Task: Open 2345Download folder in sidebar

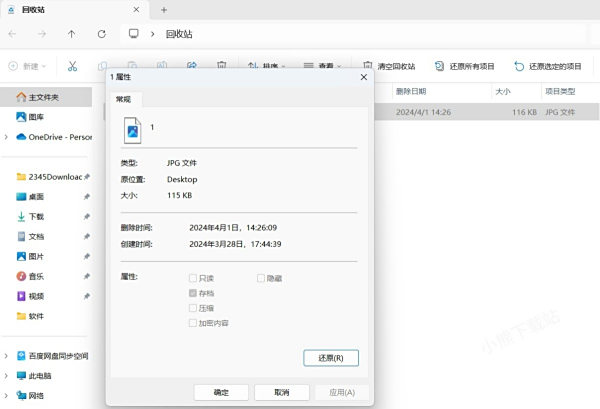Action: [x=49, y=177]
